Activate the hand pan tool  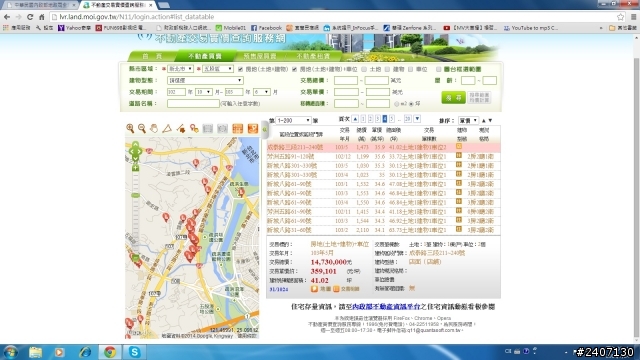pos(154,129)
